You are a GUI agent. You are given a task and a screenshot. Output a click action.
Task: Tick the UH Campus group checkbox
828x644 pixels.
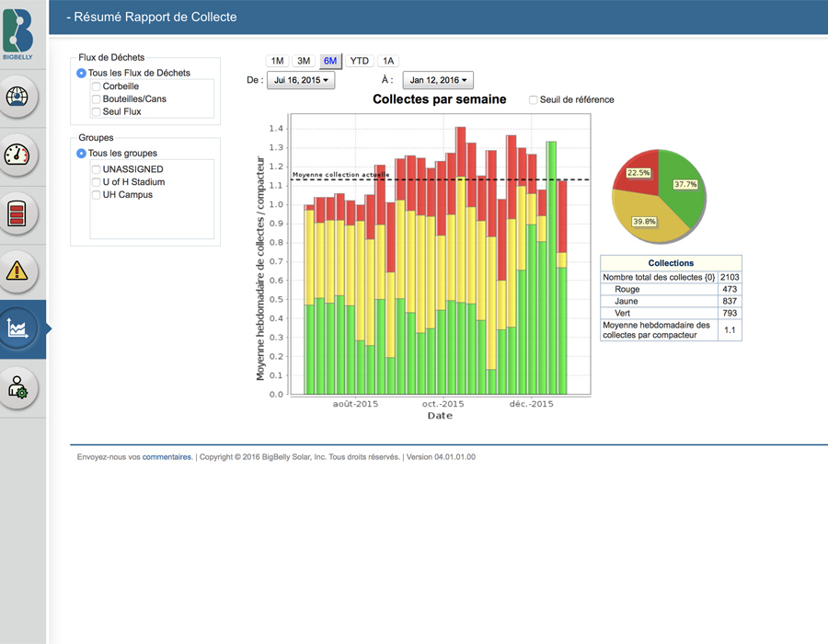(96, 195)
